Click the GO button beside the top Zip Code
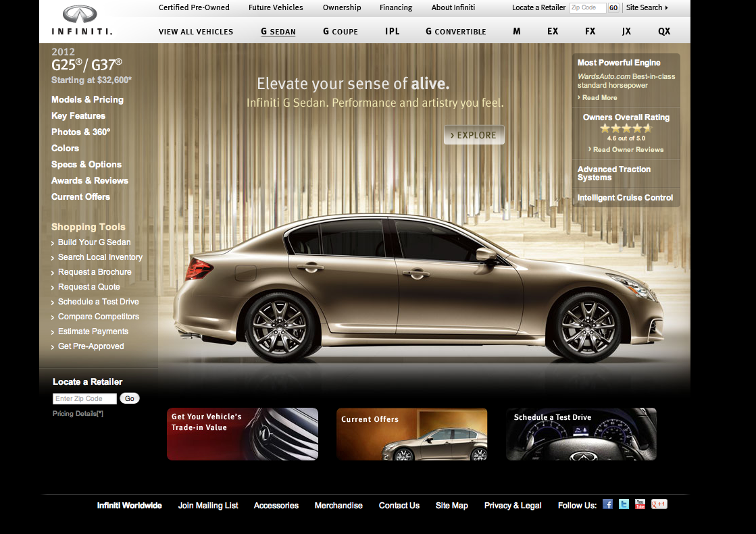This screenshot has width=756, height=534. (613, 7)
